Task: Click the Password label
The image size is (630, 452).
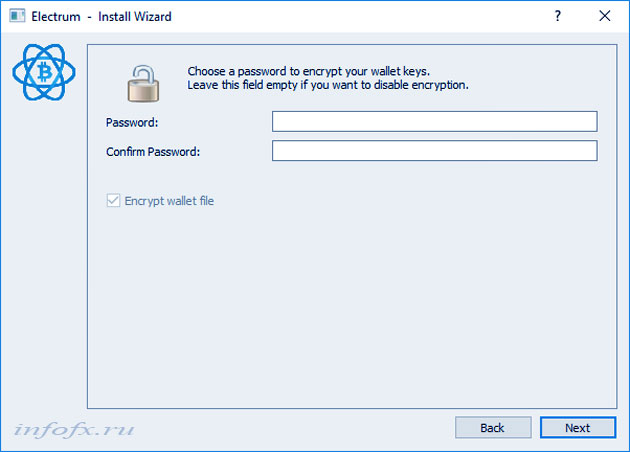Action: coord(132,123)
